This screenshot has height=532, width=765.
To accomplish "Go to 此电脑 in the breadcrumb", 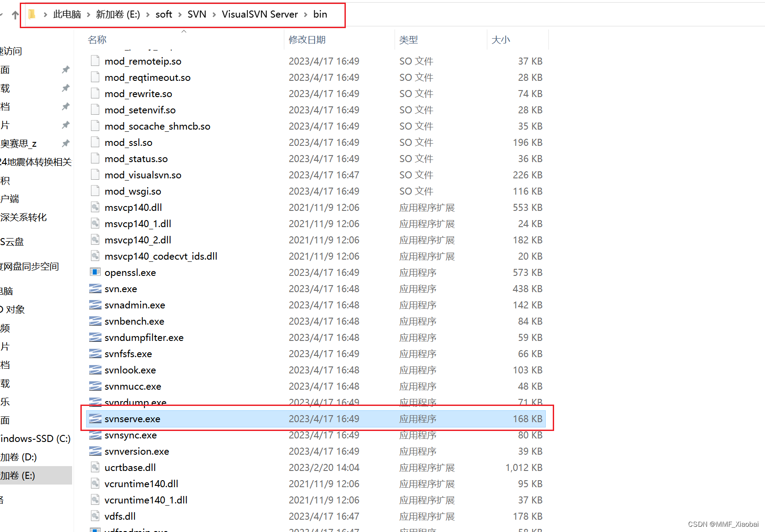I will click(67, 14).
